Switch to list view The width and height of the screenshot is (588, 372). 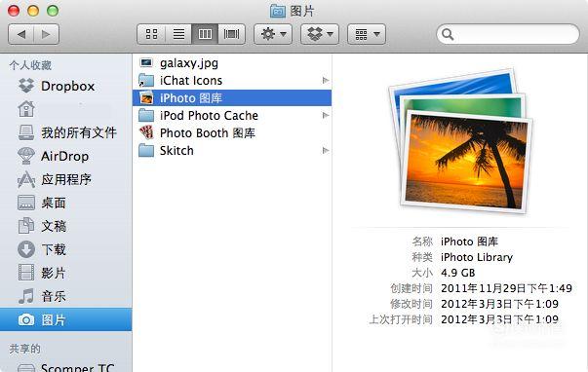pos(178,34)
